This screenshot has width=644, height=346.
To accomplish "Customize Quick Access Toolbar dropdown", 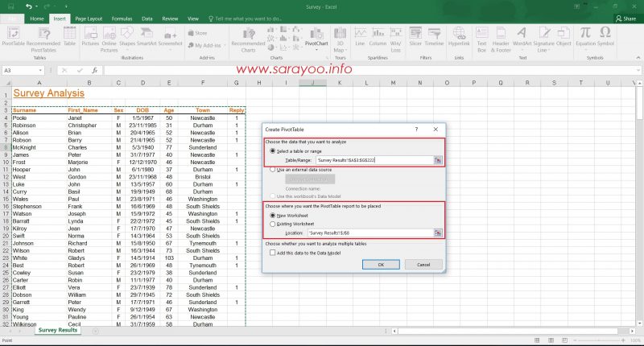I will pos(66,6).
